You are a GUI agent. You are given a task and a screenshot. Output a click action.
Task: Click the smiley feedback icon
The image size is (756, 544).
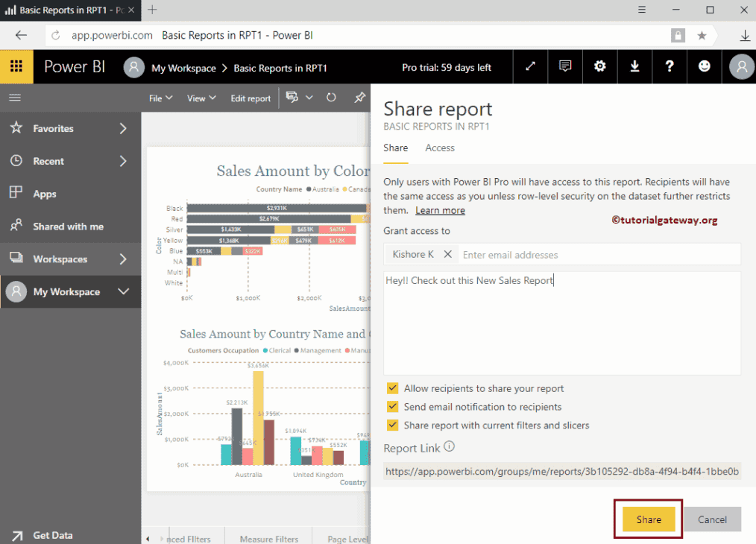coord(704,66)
